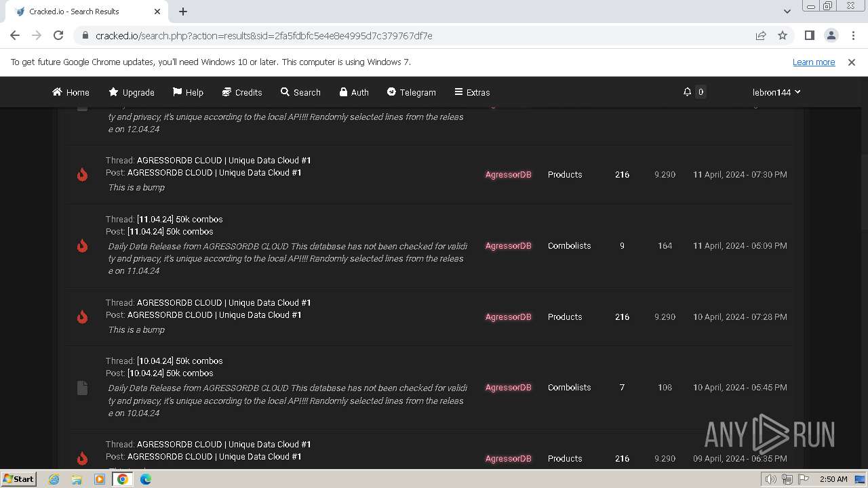
Task: Open Action Center flag tray icon
Action: point(804,479)
